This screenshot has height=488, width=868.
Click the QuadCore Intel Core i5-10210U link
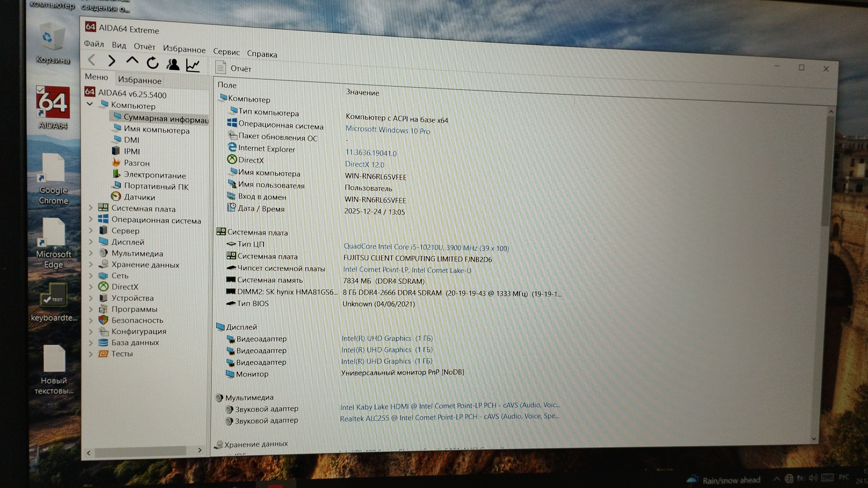coord(426,248)
